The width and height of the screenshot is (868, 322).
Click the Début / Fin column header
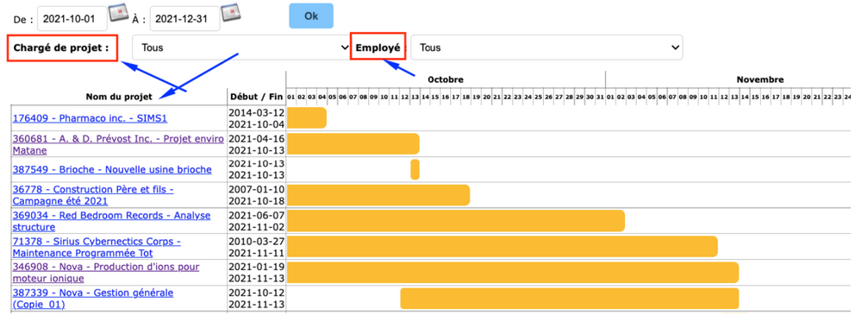tap(256, 97)
